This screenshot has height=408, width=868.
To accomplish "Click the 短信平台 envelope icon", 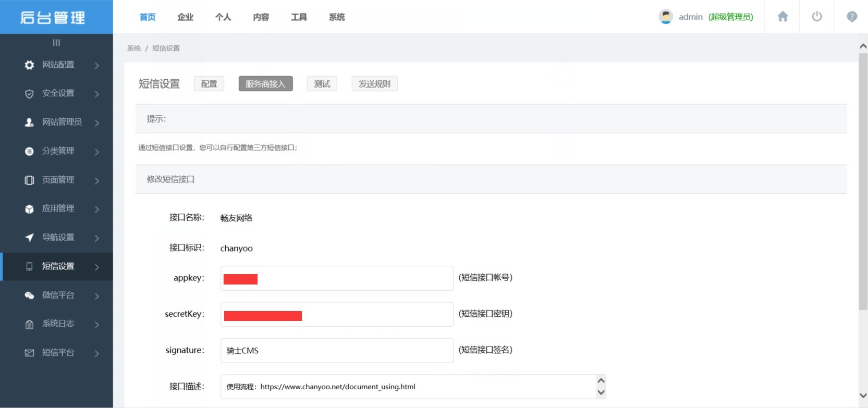I will pos(29,353).
